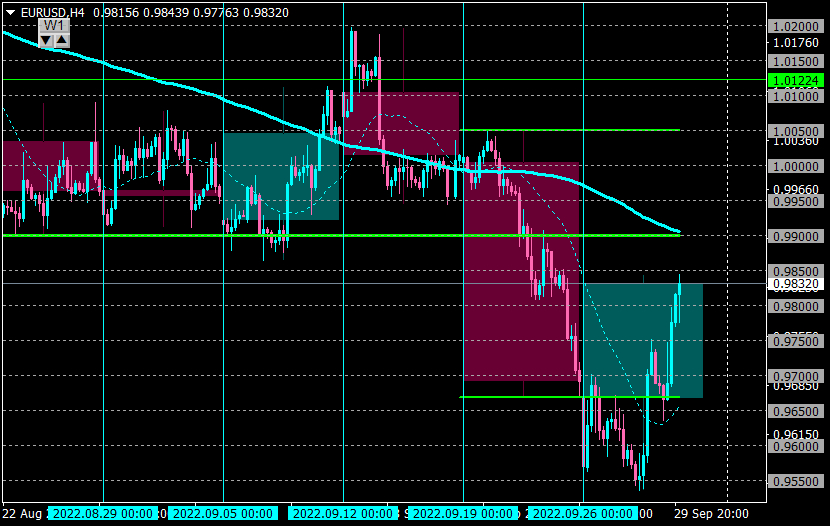Image resolution: width=830 pixels, height=526 pixels.
Task: Select the green 1.01224 price label
Action: 796,80
